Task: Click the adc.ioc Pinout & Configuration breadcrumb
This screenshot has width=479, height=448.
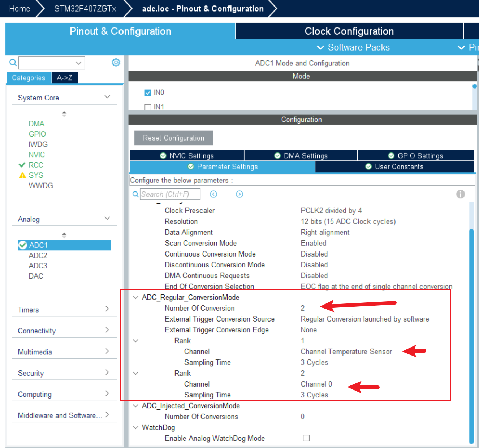Action: pos(203,9)
